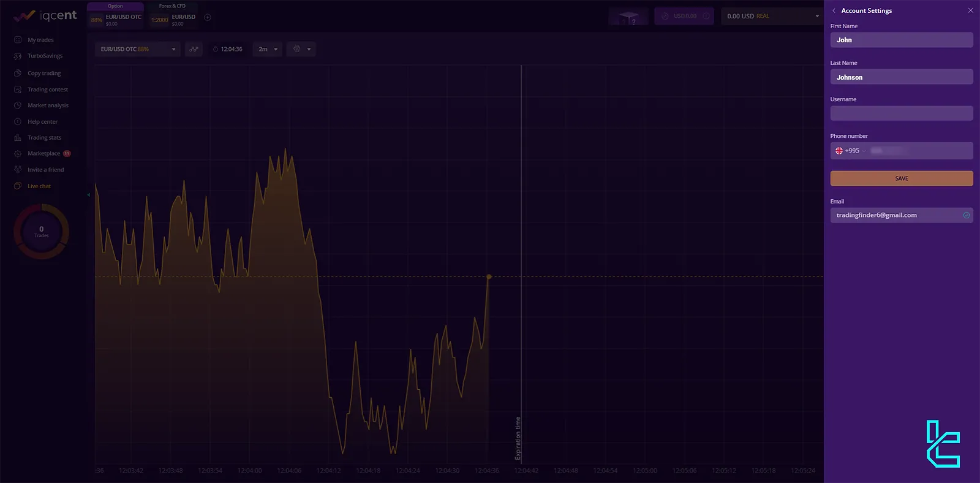Click the iqcent logo
The image size is (980, 483).
tap(45, 15)
